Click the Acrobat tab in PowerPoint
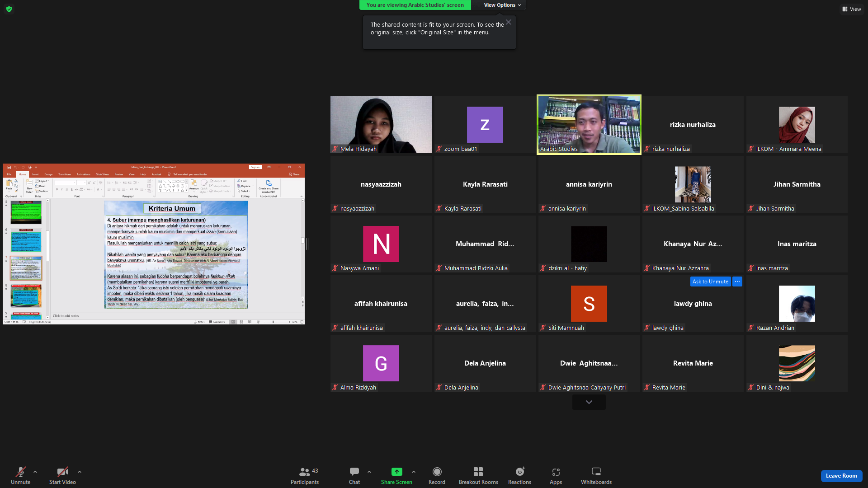Image resolution: width=868 pixels, height=488 pixels. point(156,174)
